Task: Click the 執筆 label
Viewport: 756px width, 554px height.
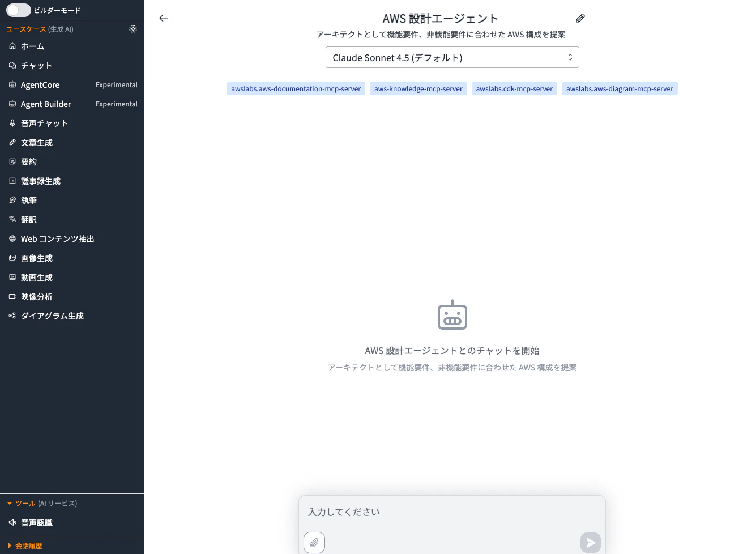Action: [x=29, y=201]
